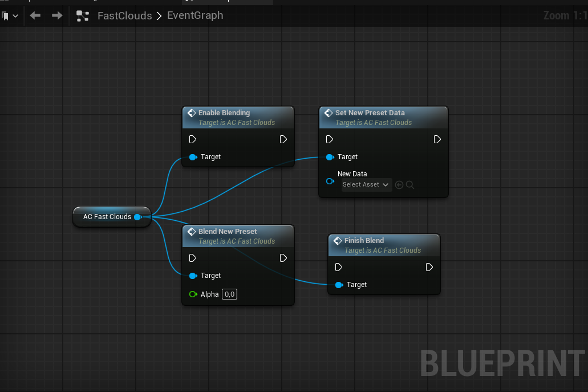Click FastClouds in the breadcrumb
Viewport: 588px width, 392px height.
(x=124, y=16)
